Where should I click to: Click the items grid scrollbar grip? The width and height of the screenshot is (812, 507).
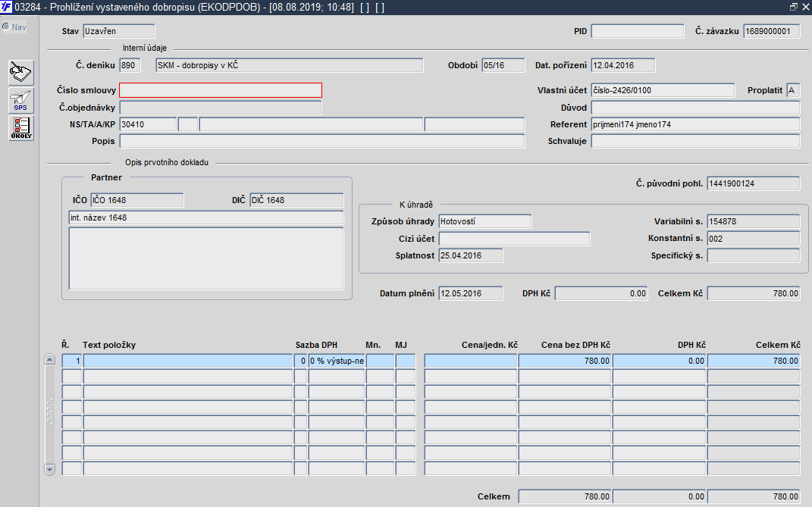click(x=50, y=412)
